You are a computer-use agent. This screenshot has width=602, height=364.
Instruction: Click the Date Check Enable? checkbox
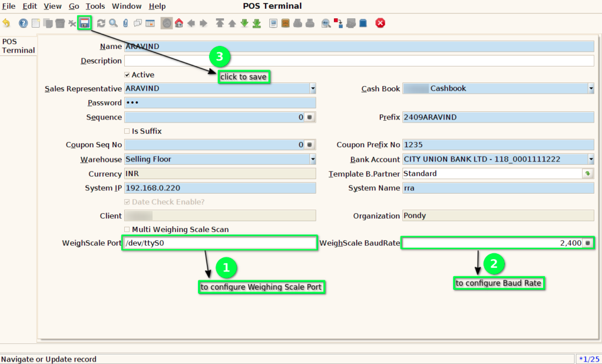click(x=127, y=202)
